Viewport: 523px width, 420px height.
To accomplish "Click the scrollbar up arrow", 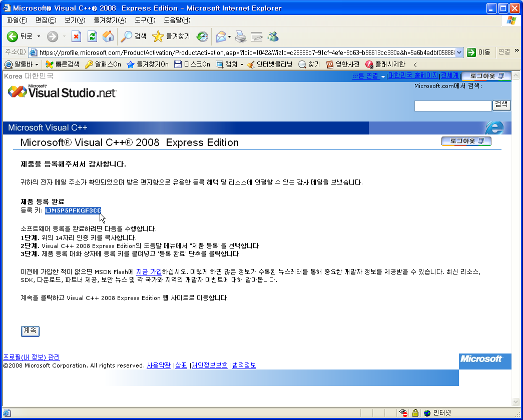I will 515,75.
